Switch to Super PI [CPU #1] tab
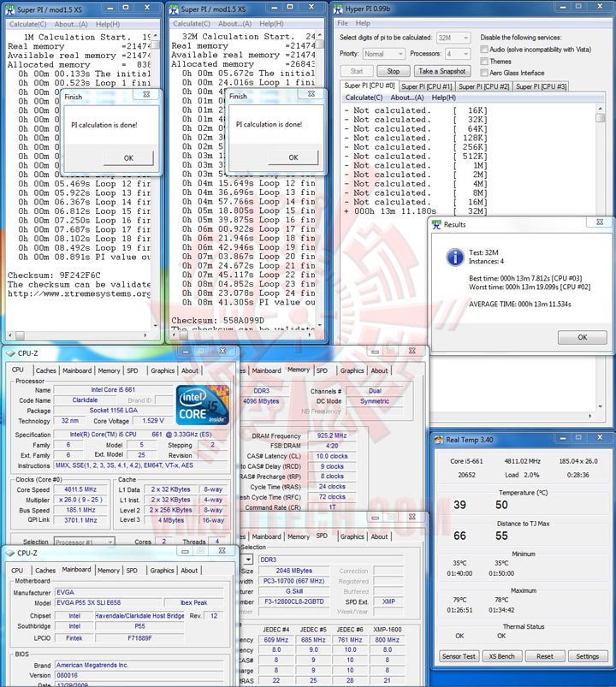This screenshot has width=616, height=687. [x=426, y=86]
